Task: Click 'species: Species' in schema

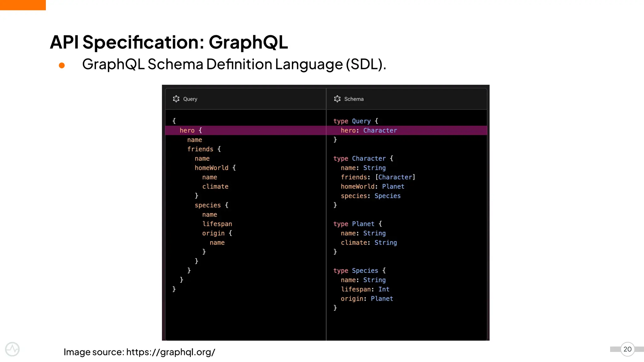Action: click(x=371, y=196)
